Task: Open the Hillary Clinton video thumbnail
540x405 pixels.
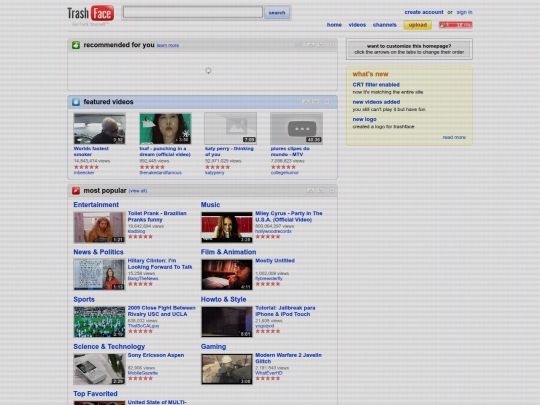Action: click(99, 274)
